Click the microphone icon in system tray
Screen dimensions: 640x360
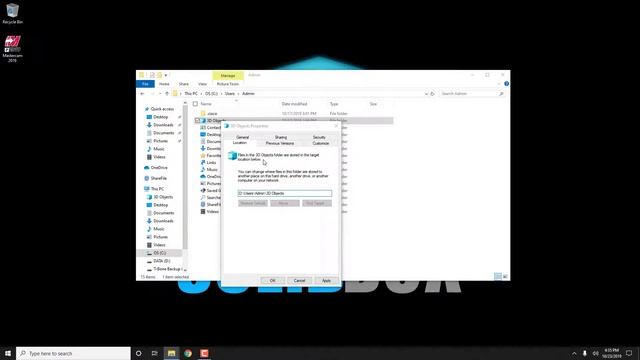click(x=584, y=353)
